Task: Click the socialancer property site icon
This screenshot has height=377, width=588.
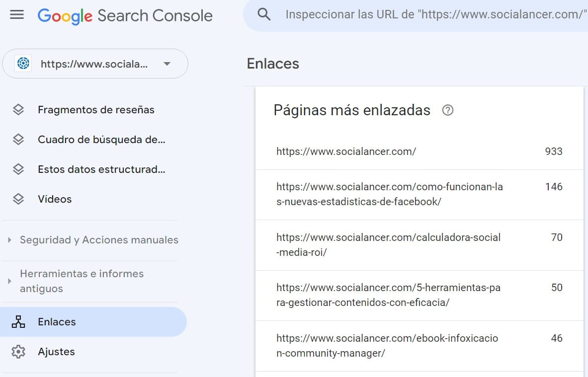Action: 23,64
